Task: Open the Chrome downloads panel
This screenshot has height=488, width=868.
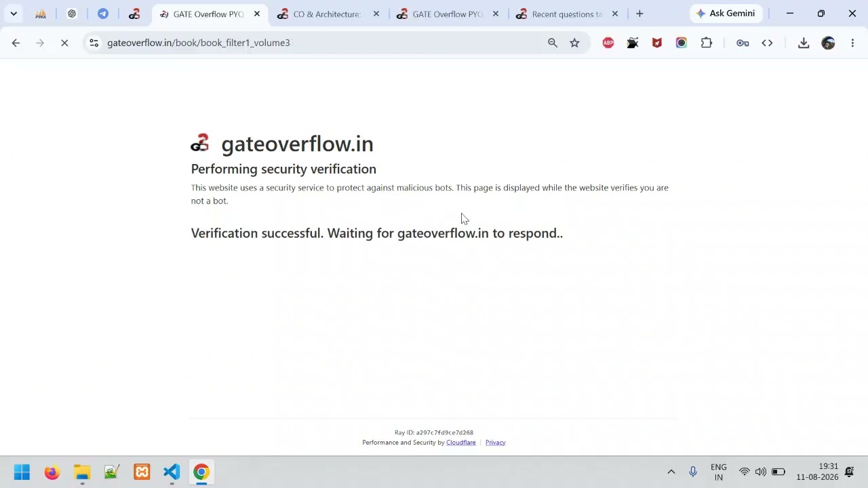Action: point(804,43)
